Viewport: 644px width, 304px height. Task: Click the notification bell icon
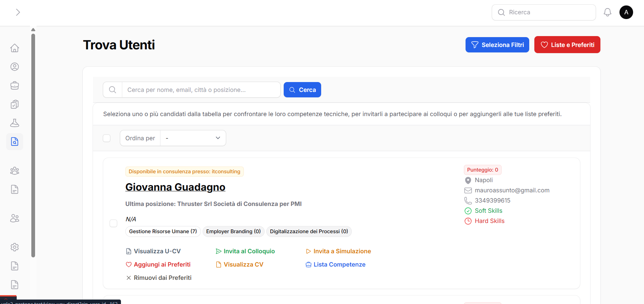[x=607, y=13]
